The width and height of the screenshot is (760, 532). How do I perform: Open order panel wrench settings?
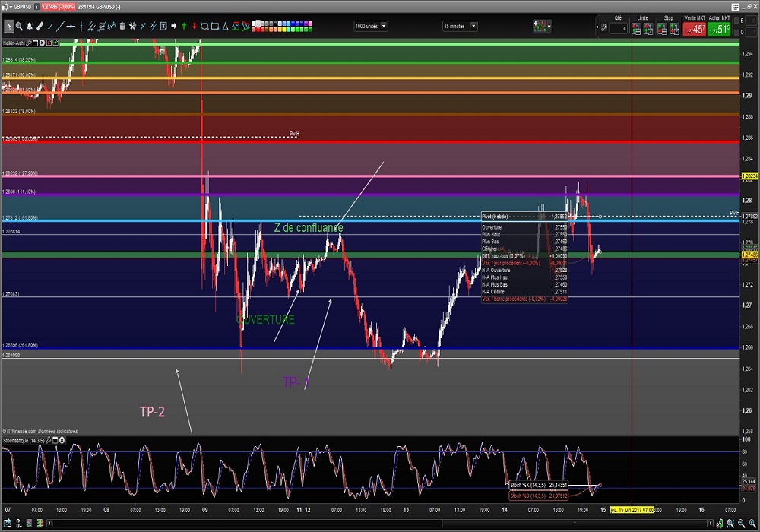604,27
